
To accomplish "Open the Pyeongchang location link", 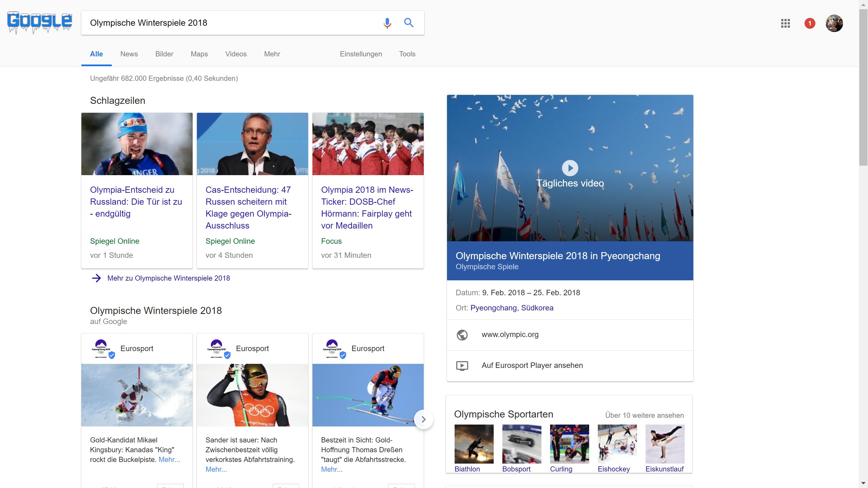I will [x=493, y=308].
